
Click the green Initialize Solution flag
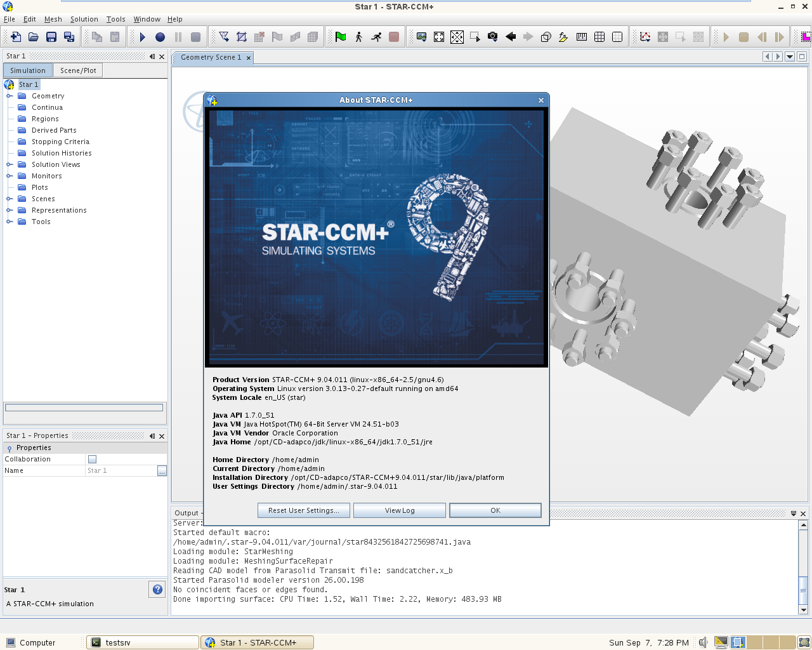click(x=341, y=37)
